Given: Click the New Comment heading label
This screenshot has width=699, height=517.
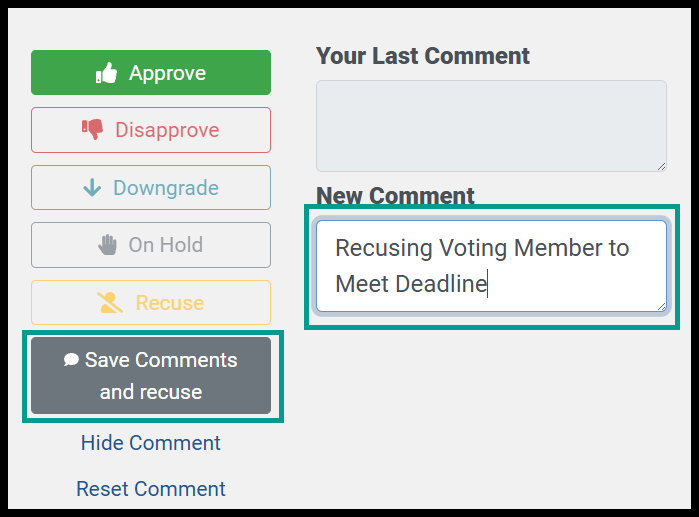Looking at the screenshot, I should click(395, 196).
